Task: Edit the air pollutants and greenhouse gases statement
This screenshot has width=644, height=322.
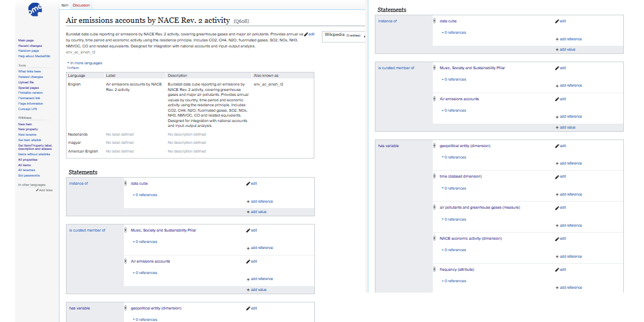Action: [x=561, y=208]
